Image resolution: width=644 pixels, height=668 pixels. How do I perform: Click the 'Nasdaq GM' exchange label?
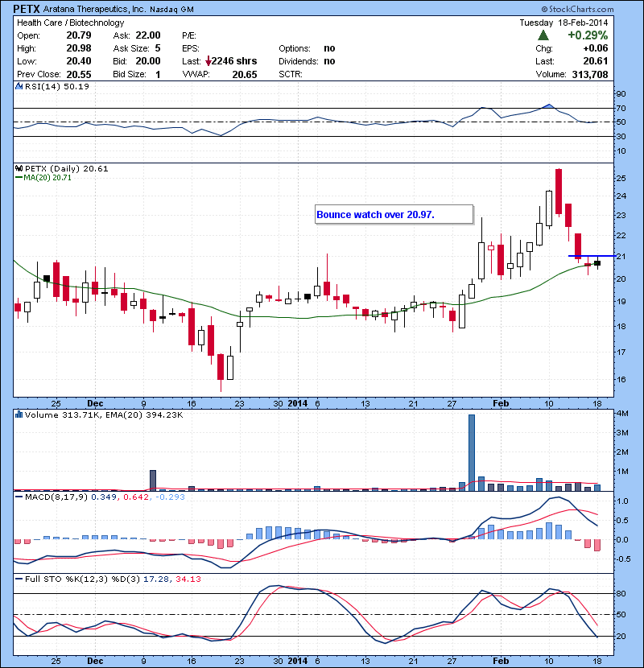171,10
